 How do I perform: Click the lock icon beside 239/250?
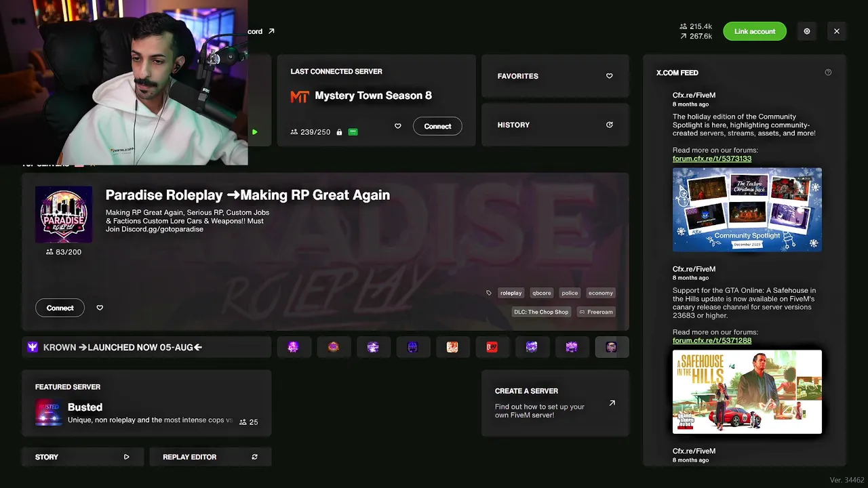pyautogui.click(x=339, y=132)
